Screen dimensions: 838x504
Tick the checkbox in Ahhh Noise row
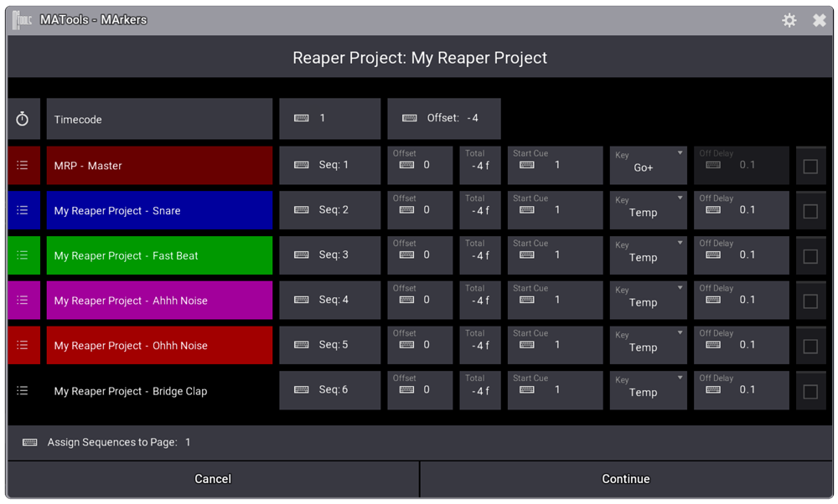(x=810, y=301)
